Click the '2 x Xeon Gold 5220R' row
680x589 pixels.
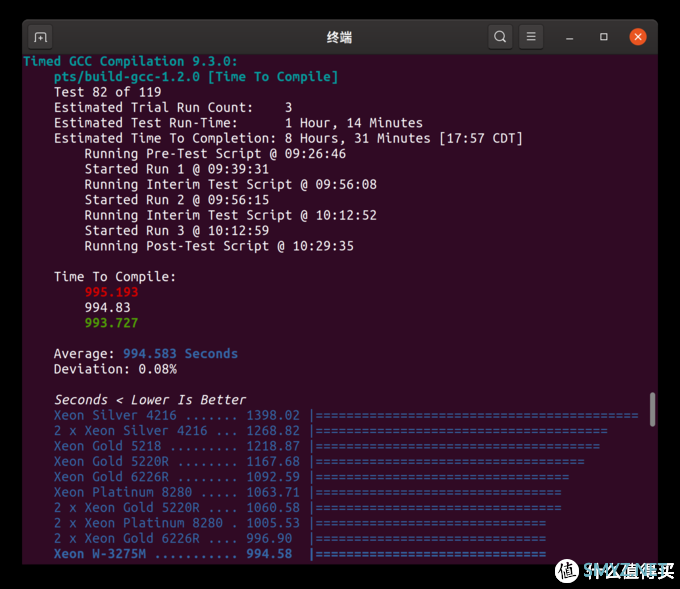307,508
